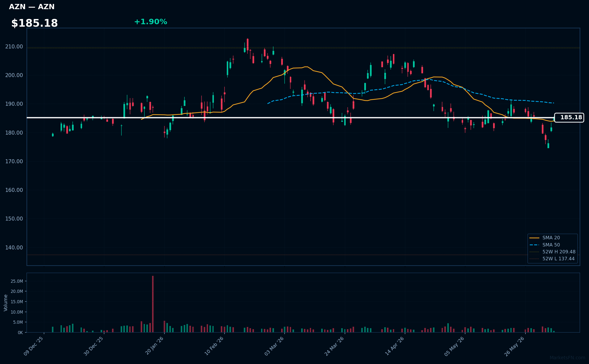Click the AZN — AZN chart title
Screen dimensions: 589x364
32,7
